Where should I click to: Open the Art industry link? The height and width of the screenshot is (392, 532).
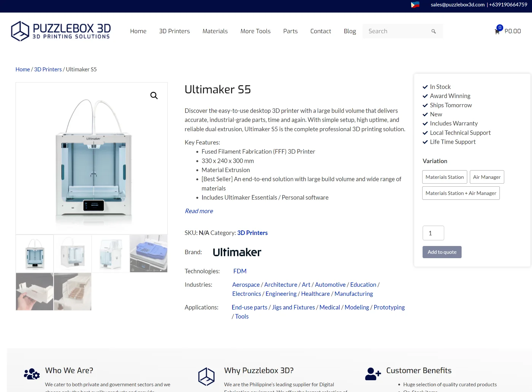click(x=306, y=284)
